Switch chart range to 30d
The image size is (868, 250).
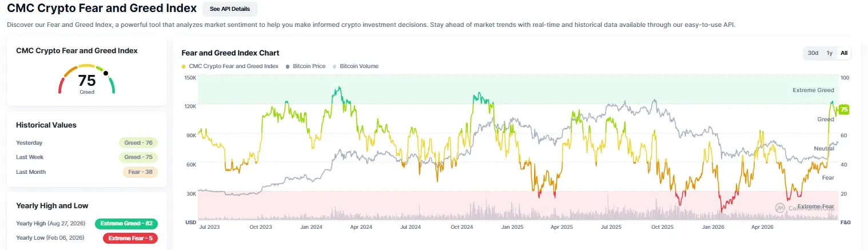(813, 53)
